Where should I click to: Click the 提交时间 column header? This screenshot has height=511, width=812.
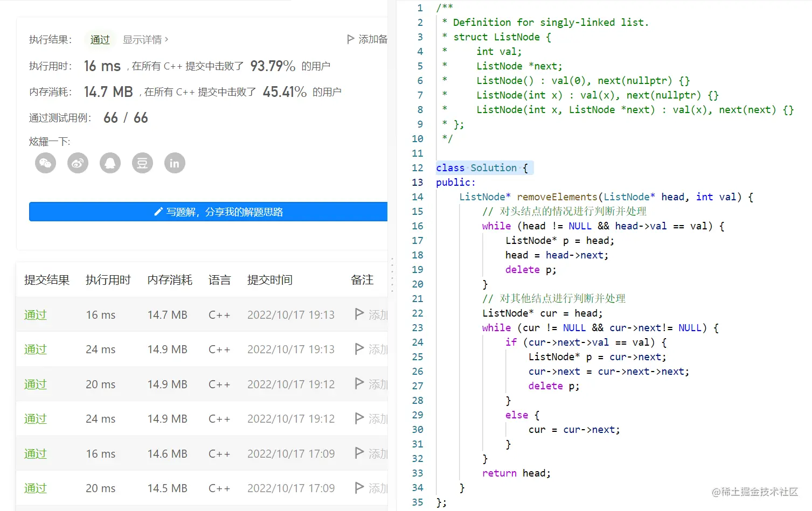pyautogui.click(x=270, y=280)
